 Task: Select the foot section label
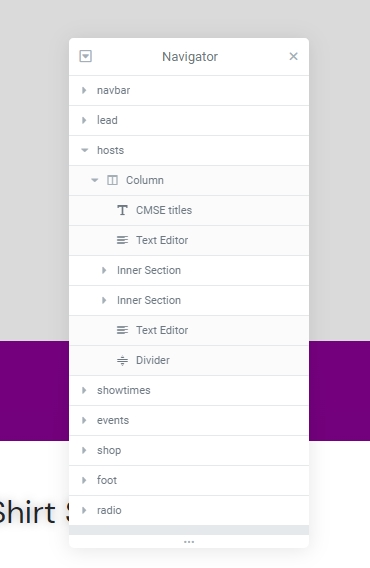107,480
